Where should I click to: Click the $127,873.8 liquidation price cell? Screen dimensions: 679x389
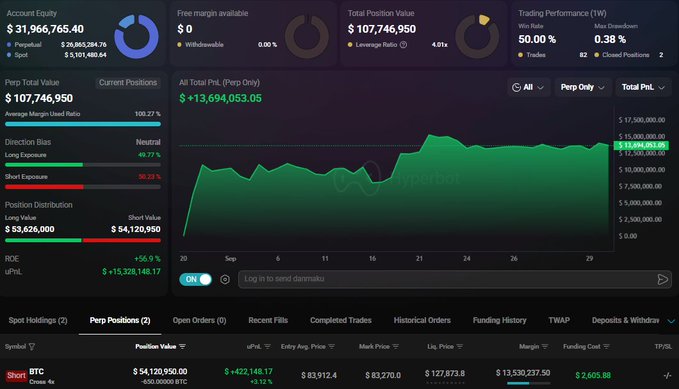(x=445, y=373)
